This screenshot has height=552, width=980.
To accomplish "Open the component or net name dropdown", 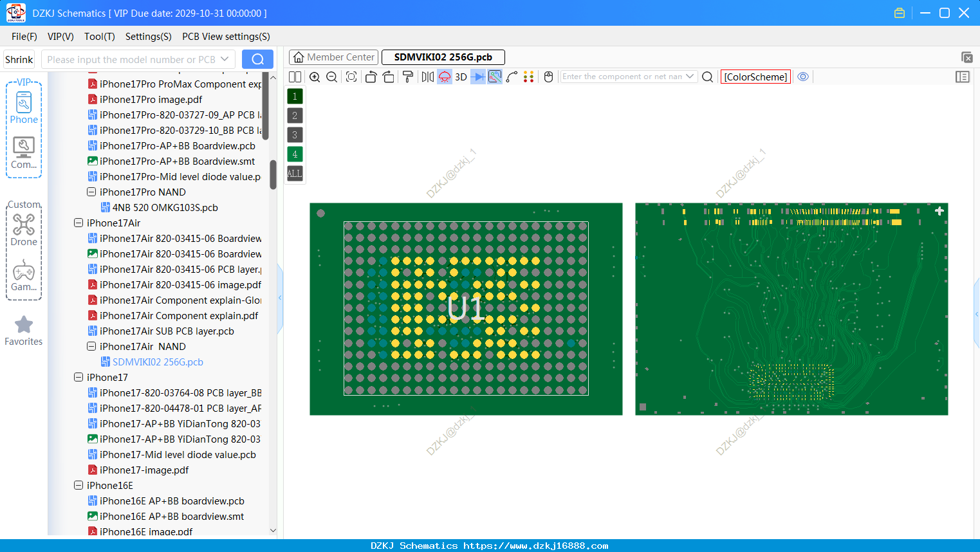I will [x=690, y=77].
